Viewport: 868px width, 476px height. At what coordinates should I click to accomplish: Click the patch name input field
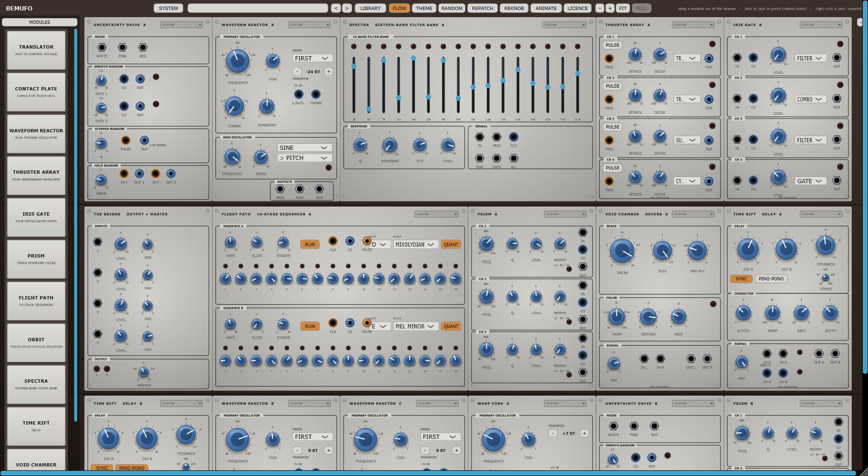coord(258,8)
